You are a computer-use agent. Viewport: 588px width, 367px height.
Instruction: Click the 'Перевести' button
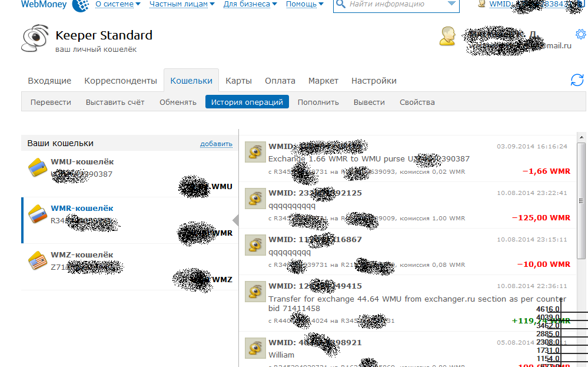pyautogui.click(x=51, y=102)
